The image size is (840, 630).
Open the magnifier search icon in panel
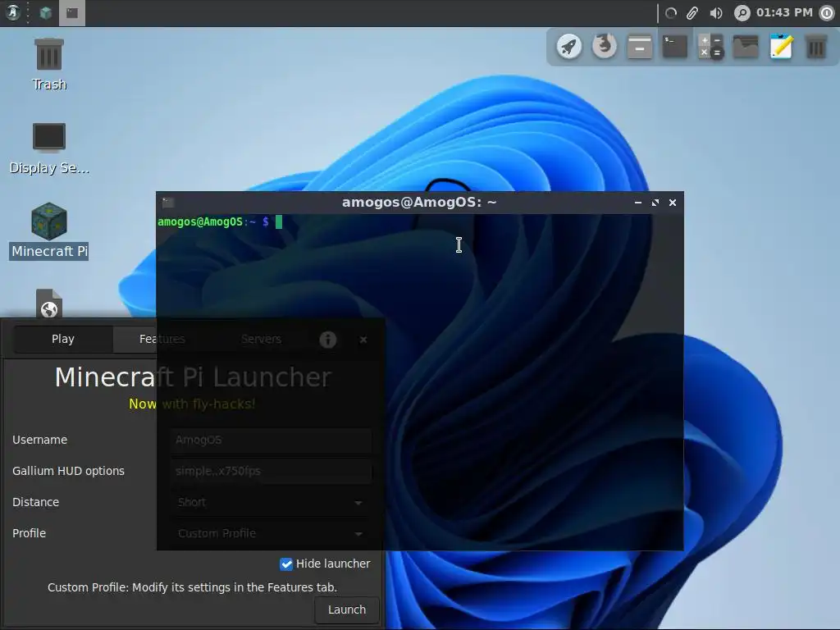[x=742, y=13]
